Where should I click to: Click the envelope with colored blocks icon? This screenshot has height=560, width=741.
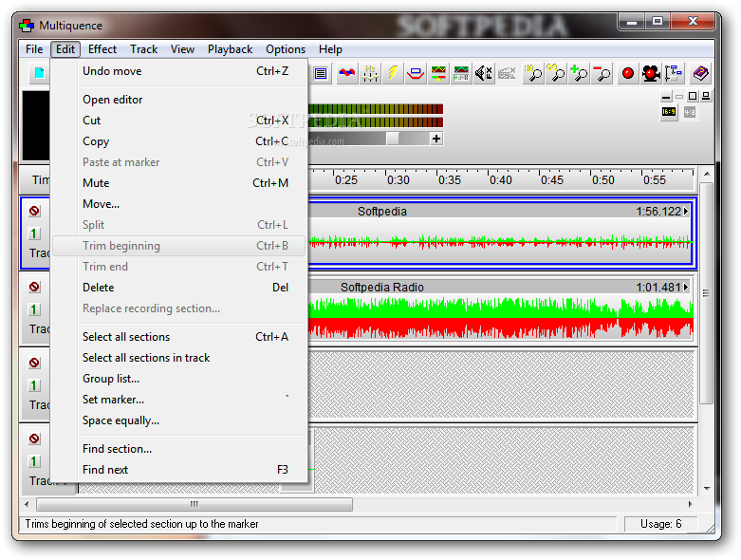click(x=461, y=73)
